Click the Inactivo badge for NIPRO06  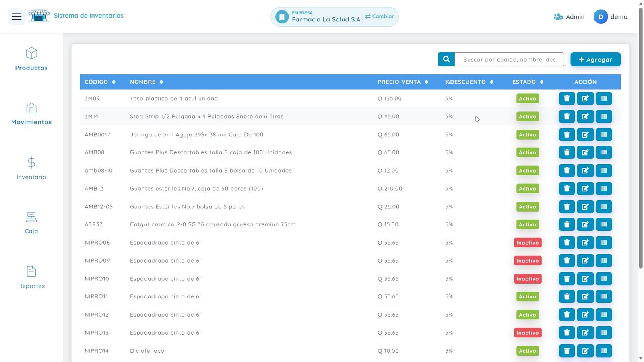point(528,243)
